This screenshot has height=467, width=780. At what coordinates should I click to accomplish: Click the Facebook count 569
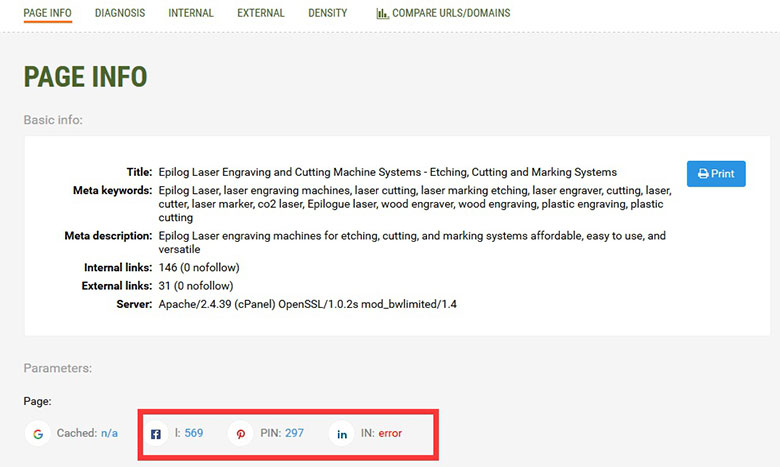193,433
